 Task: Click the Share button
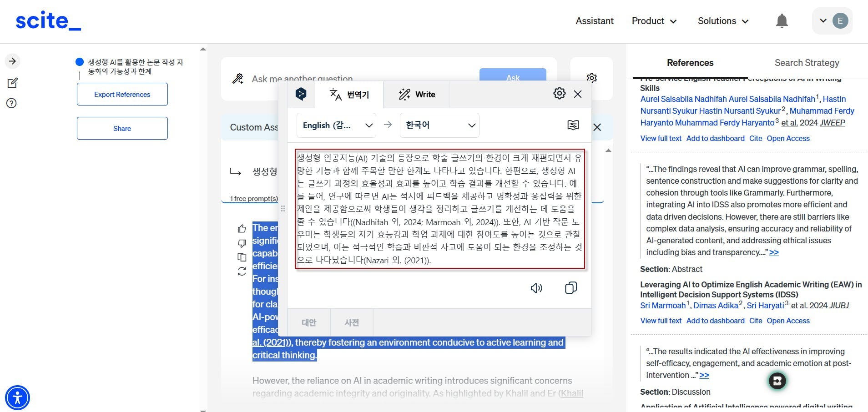(x=122, y=128)
